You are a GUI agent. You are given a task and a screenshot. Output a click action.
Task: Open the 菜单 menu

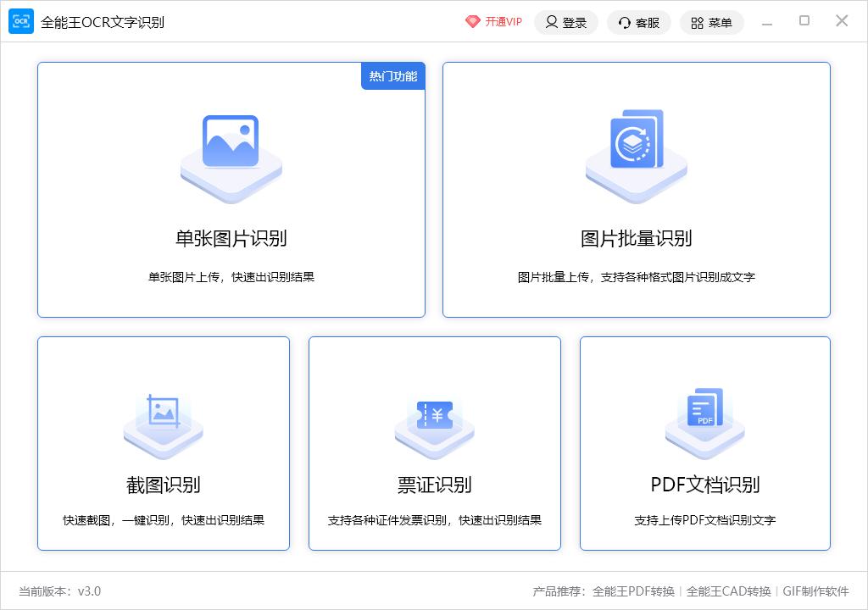click(712, 22)
